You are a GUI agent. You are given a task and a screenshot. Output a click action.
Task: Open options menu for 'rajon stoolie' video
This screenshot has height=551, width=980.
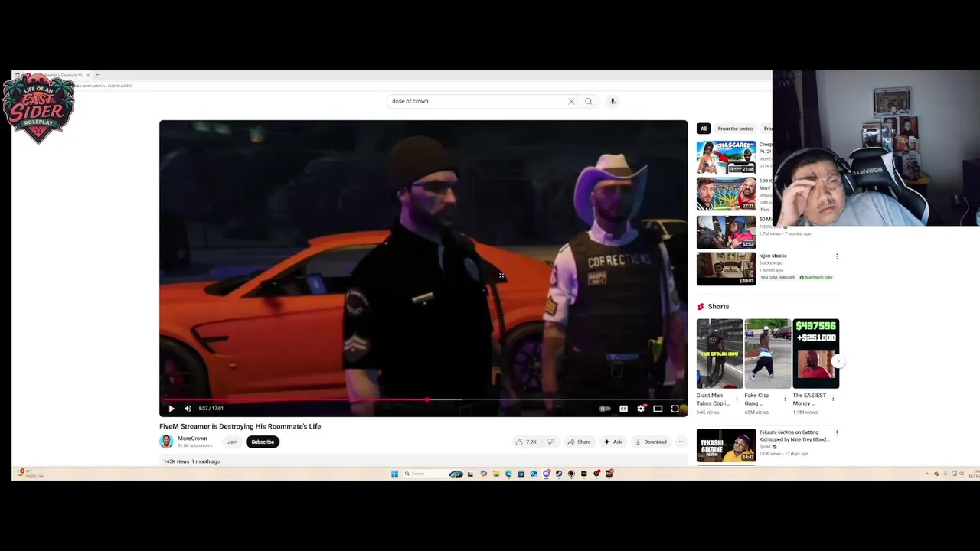[837, 256]
